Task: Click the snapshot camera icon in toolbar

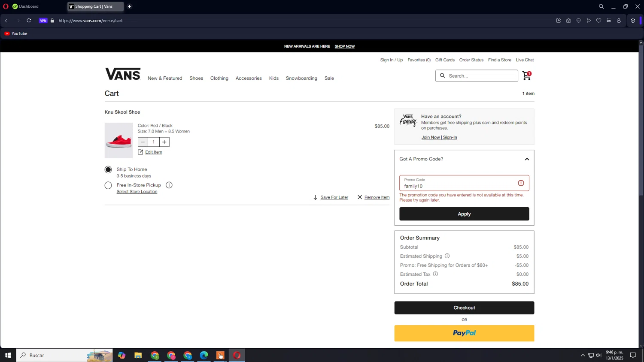Action: [568, 21]
